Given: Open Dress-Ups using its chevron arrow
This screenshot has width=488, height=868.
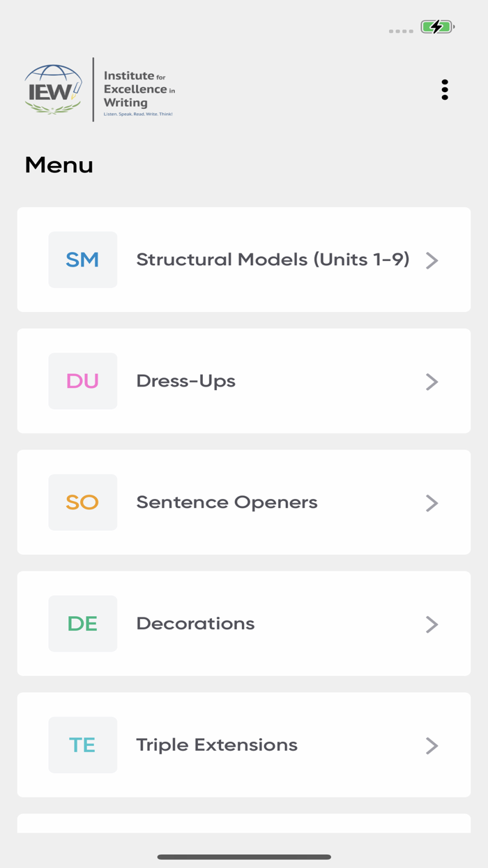Looking at the screenshot, I should click(x=432, y=381).
